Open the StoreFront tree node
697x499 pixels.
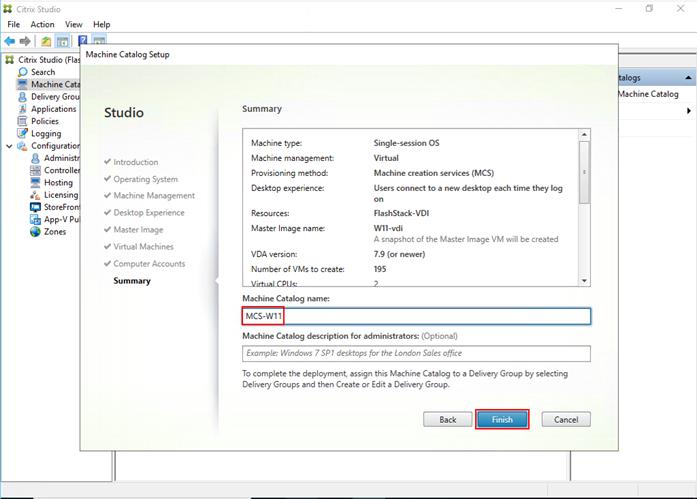(55, 207)
